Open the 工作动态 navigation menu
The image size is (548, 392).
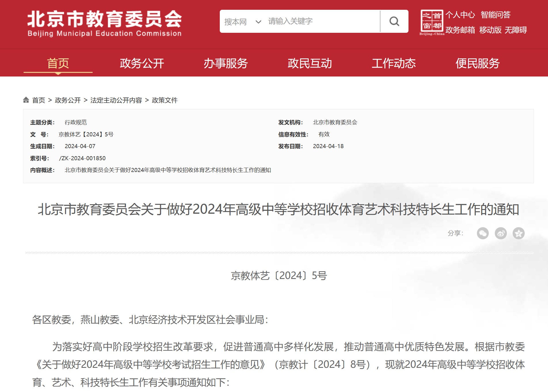[x=394, y=63]
